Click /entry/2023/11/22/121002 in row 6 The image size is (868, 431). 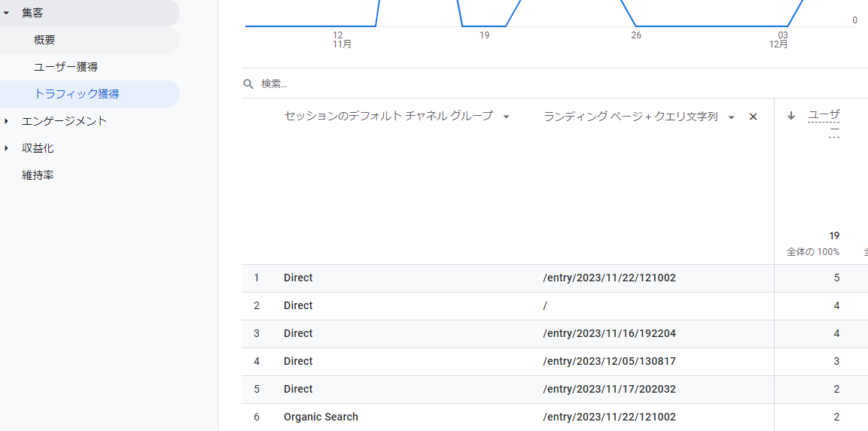(610, 417)
